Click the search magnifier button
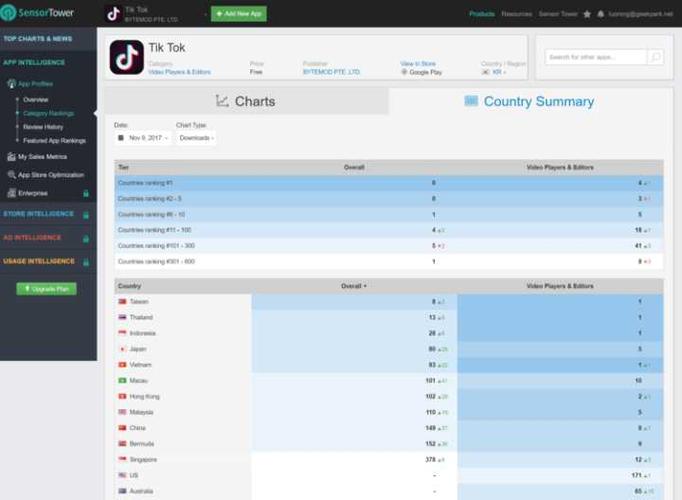The width and height of the screenshot is (682, 500). pos(655,57)
